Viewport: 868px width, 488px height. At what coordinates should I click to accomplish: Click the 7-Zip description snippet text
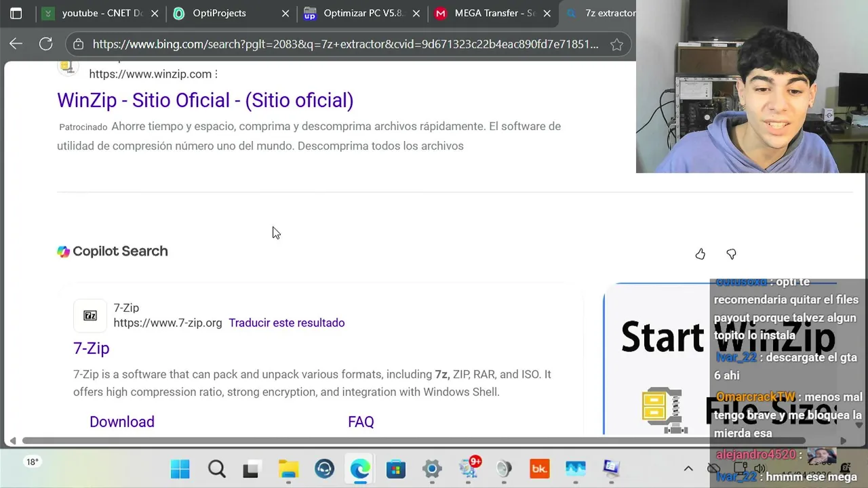[312, 383]
